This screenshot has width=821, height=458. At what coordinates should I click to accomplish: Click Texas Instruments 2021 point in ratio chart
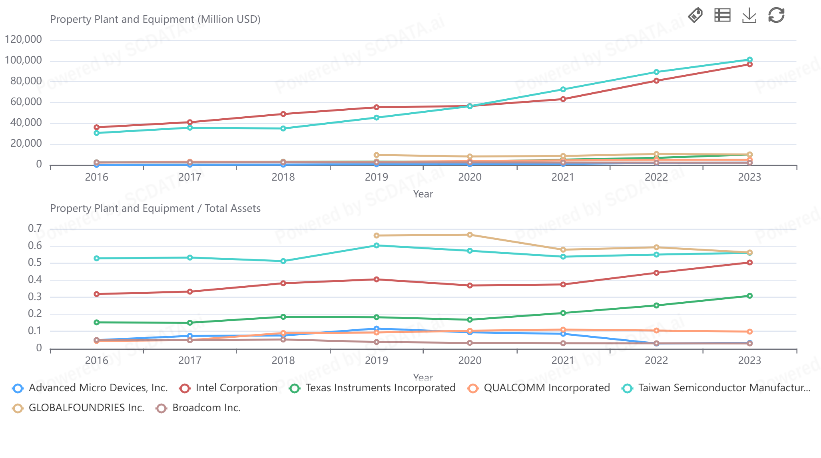tap(563, 313)
